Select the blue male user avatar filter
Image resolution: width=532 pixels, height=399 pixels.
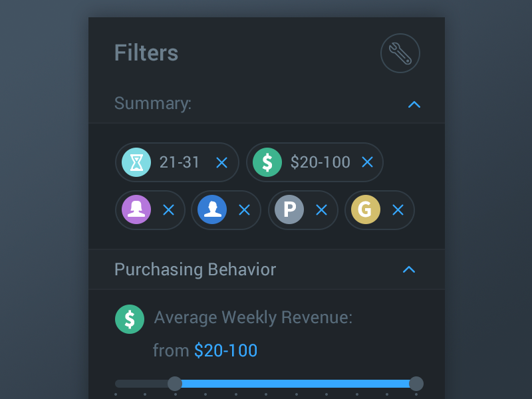point(213,210)
